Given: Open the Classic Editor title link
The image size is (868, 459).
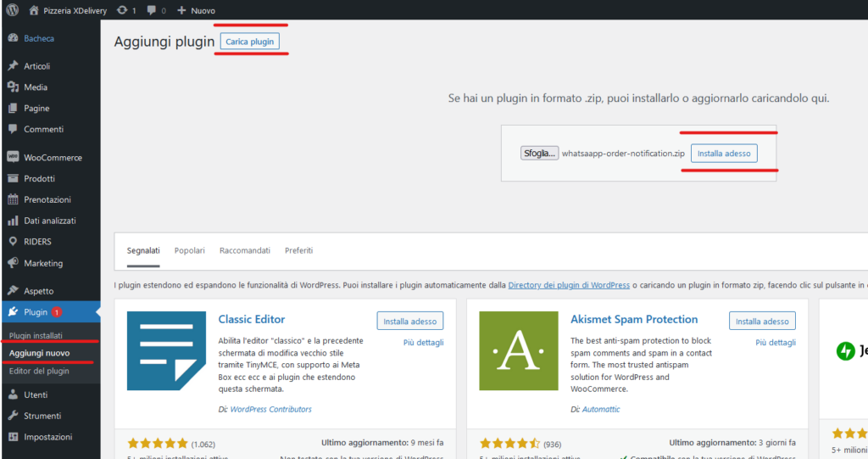Looking at the screenshot, I should [251, 319].
